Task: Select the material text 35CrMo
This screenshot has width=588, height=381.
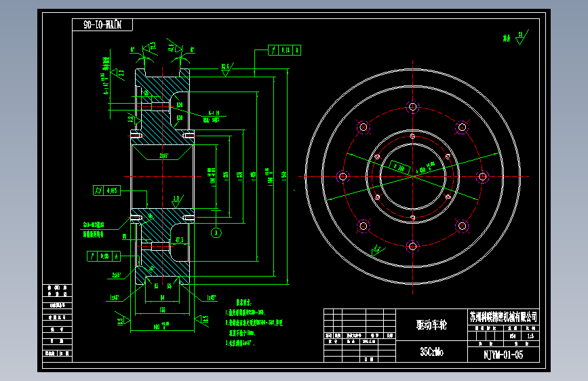Action: [x=431, y=352]
